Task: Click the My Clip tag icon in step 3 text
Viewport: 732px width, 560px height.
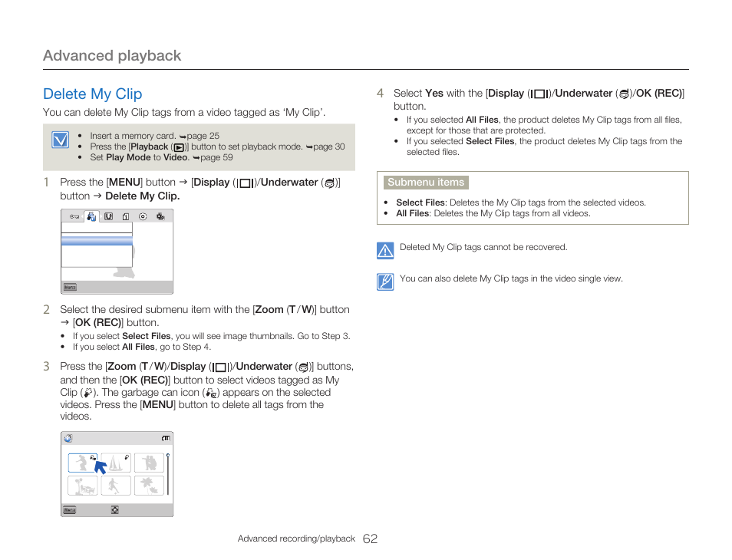Action: [x=88, y=393]
